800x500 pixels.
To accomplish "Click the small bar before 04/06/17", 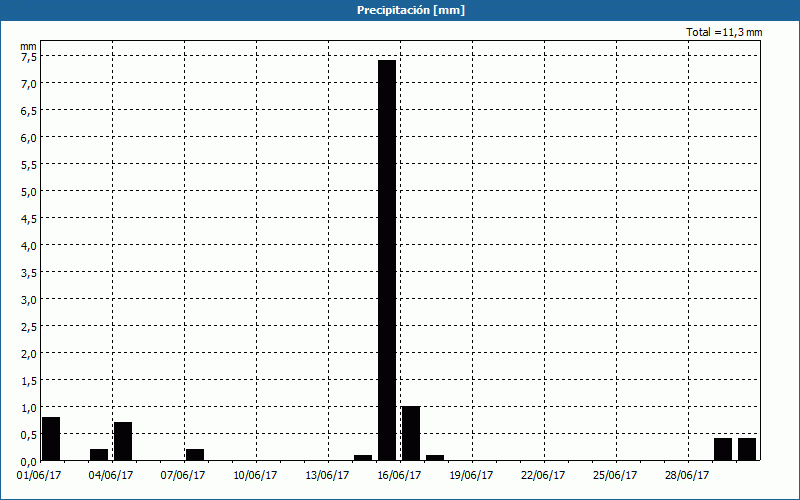I will 99,455.
